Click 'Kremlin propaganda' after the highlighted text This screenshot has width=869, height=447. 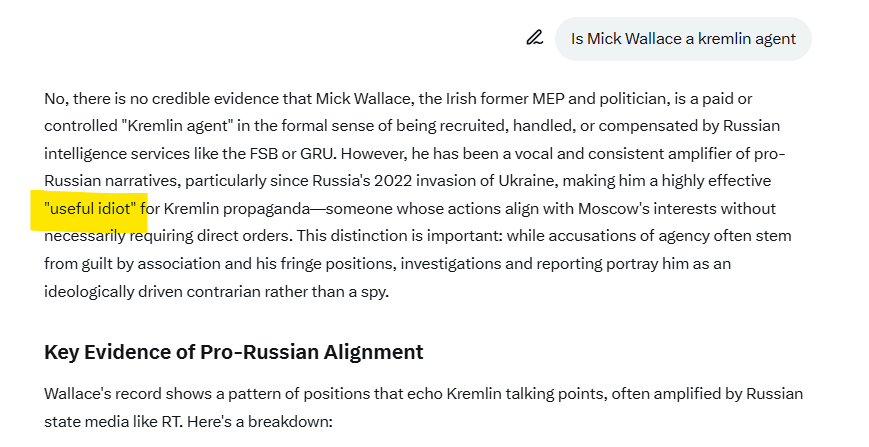[231, 209]
